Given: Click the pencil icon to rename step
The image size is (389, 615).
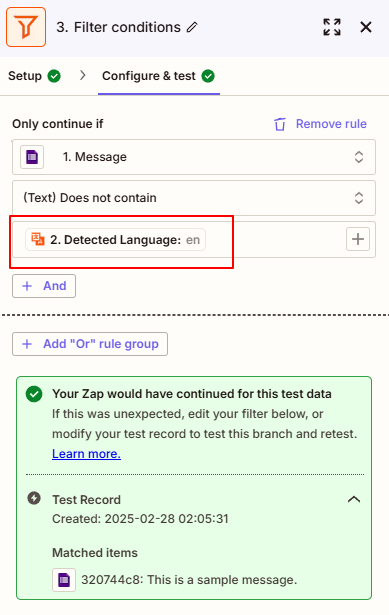Looking at the screenshot, I should point(192,27).
